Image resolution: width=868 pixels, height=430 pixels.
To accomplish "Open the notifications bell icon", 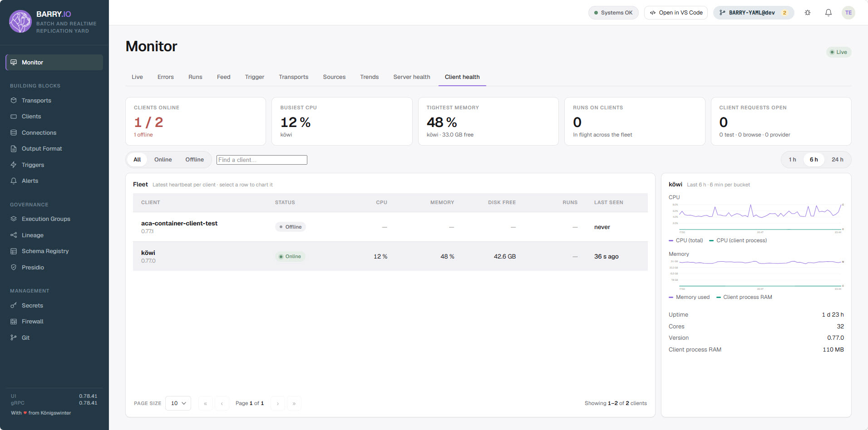I will coord(828,13).
